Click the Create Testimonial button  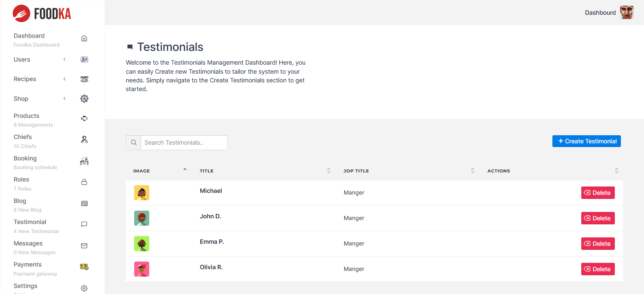click(x=586, y=141)
